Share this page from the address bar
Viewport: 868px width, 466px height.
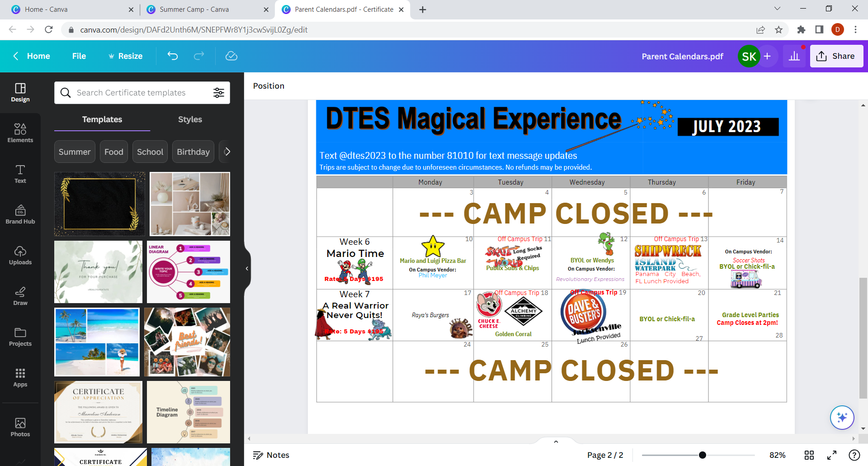(760, 30)
